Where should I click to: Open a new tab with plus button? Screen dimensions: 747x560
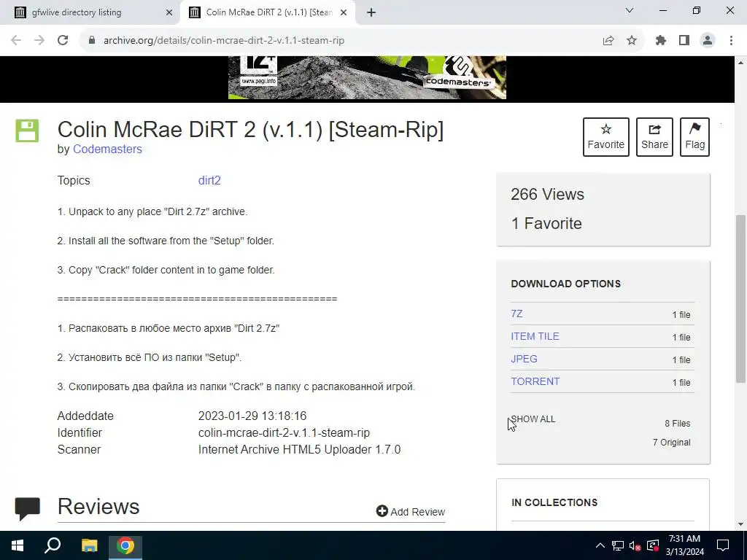coord(371,12)
